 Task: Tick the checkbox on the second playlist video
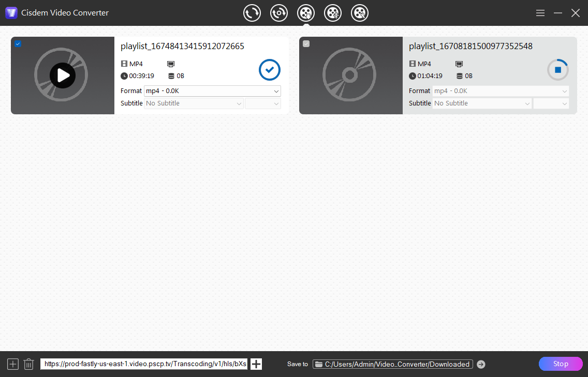pos(306,44)
